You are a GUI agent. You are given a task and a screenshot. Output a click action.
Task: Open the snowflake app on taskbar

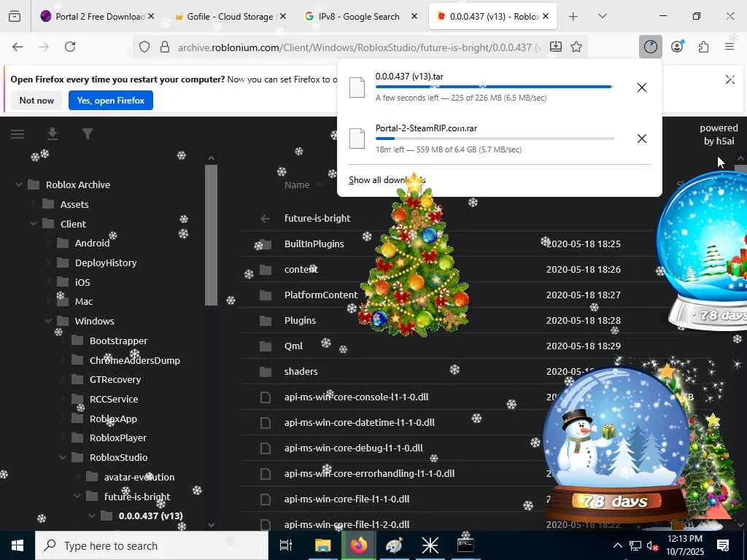(x=430, y=545)
